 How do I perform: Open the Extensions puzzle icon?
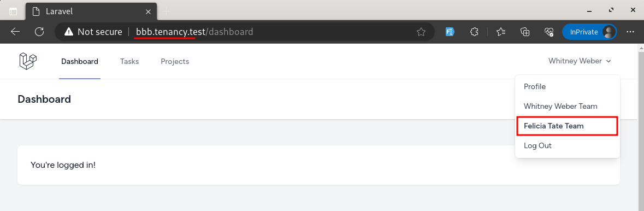[x=474, y=32]
